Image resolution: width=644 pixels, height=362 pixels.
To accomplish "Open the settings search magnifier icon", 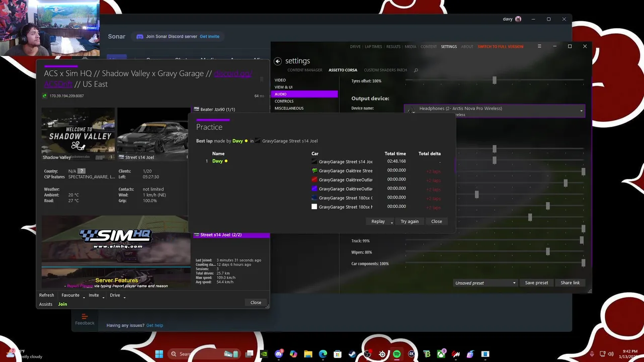I will pyautogui.click(x=416, y=70).
